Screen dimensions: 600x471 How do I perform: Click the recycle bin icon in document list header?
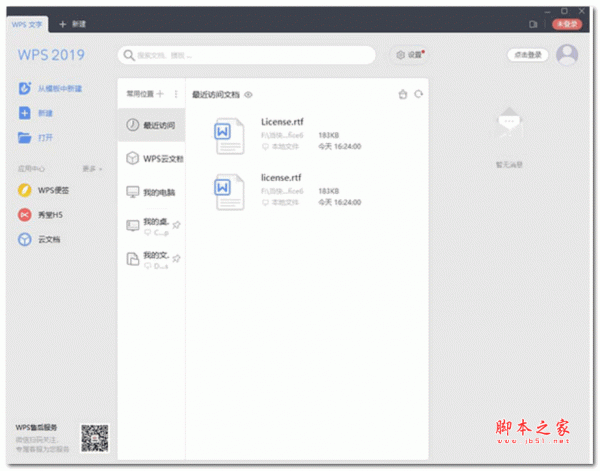coord(403,94)
